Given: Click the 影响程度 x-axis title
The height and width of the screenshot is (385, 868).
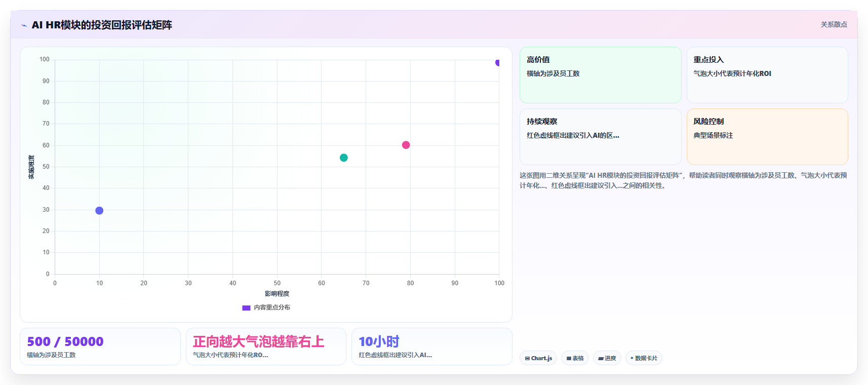Looking at the screenshot, I should (277, 294).
